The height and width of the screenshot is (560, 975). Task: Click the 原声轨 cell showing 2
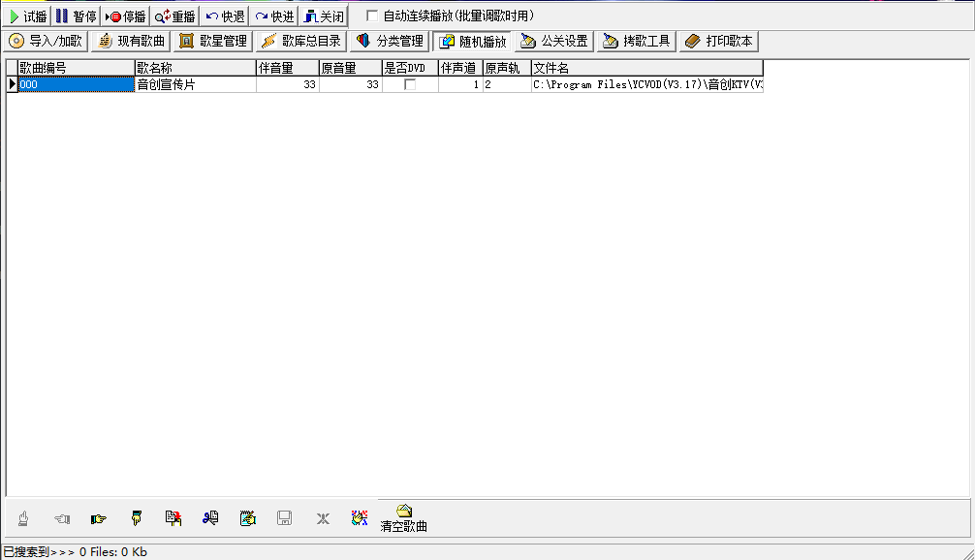pyautogui.click(x=508, y=84)
